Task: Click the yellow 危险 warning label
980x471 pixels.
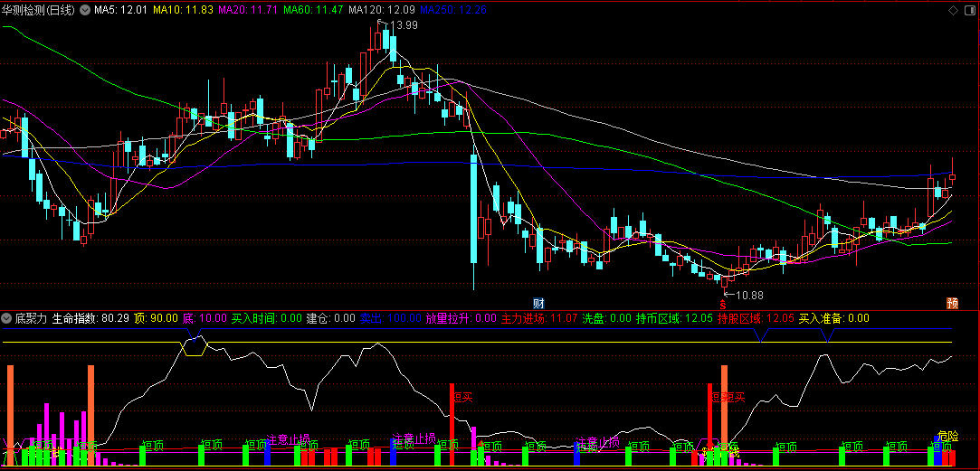Action: (948, 436)
